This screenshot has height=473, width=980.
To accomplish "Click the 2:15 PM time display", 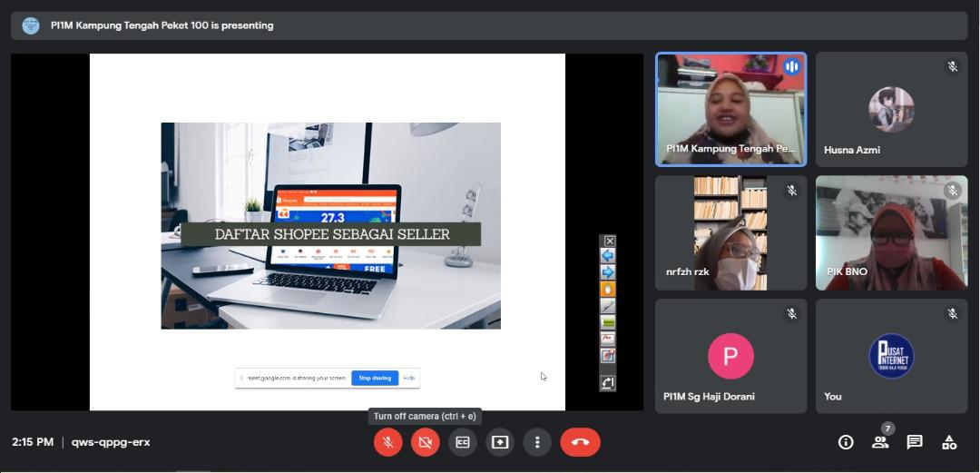I will pos(33,442).
